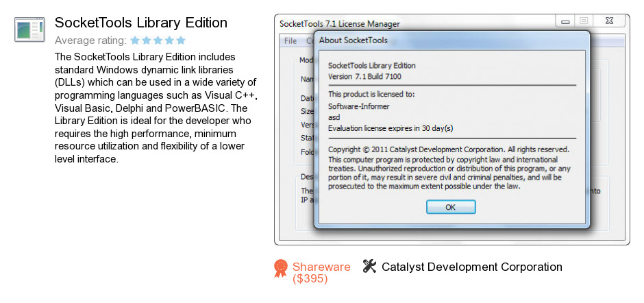
Task: Click the 'asd' licensee text line
Action: coord(334,117)
